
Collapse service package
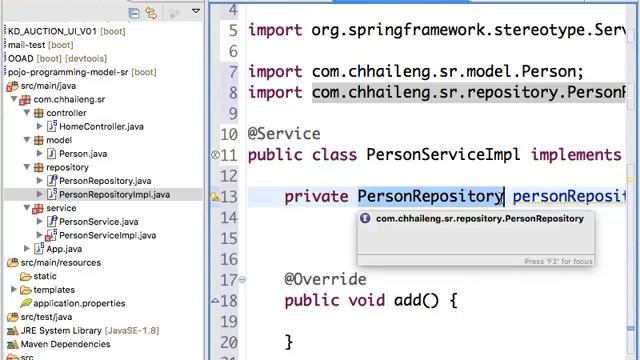click(x=27, y=207)
